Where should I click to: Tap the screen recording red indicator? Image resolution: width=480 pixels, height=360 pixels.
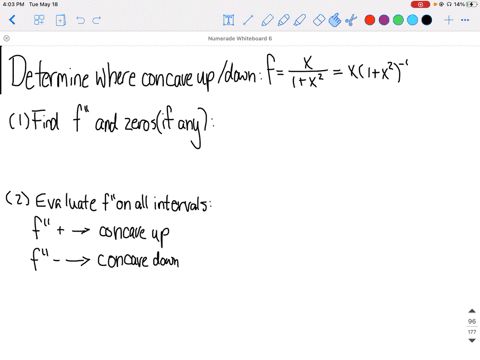click(420, 4)
